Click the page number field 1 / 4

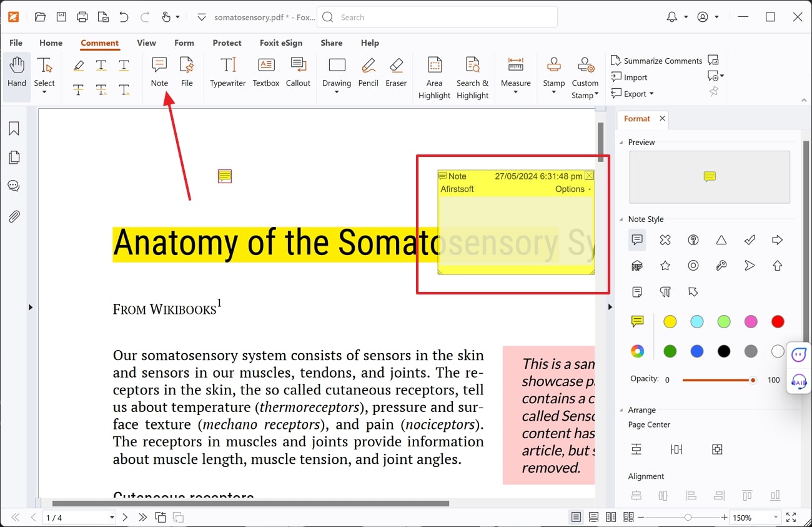click(79, 517)
